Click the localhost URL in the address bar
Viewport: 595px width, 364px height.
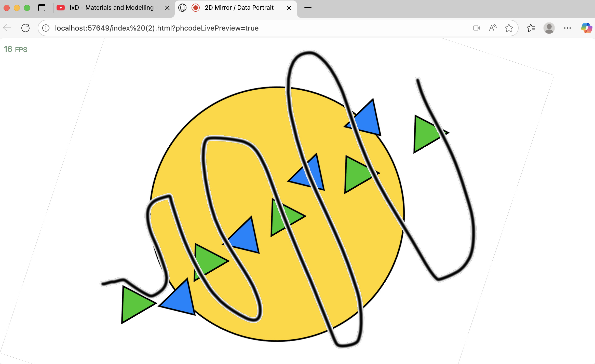click(x=156, y=28)
